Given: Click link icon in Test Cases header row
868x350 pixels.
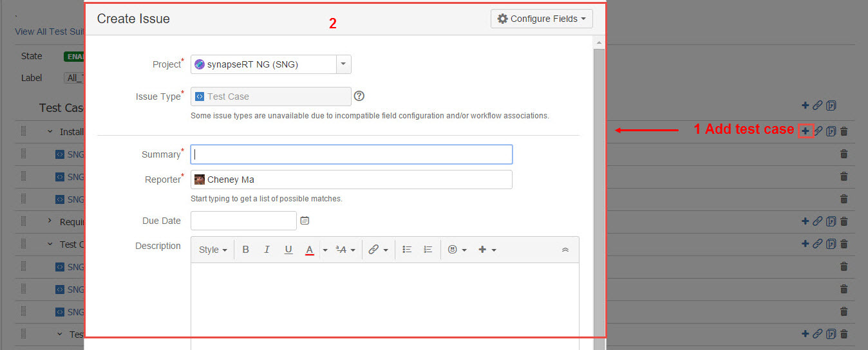Looking at the screenshot, I should pos(817,106).
